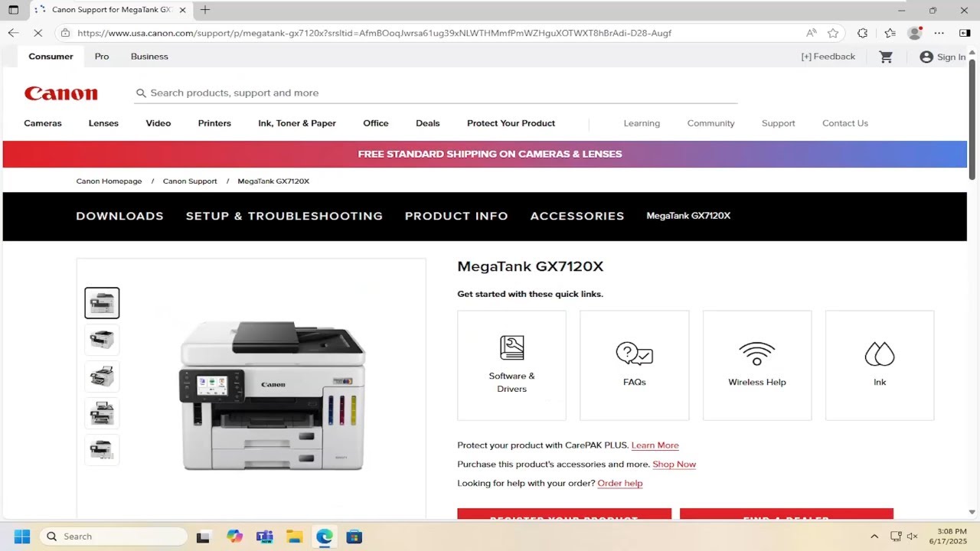Open the shopping cart icon
This screenshot has height=551, width=980.
tap(886, 57)
